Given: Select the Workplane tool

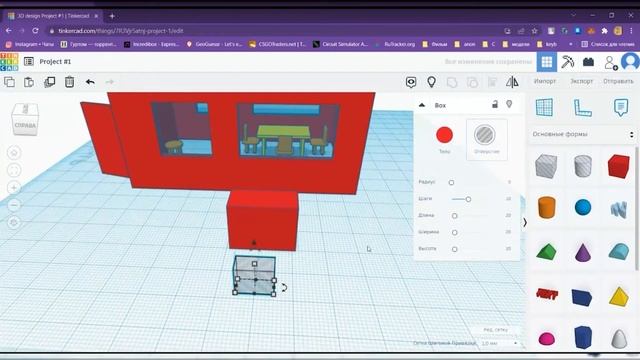Looking at the screenshot, I should 544,107.
